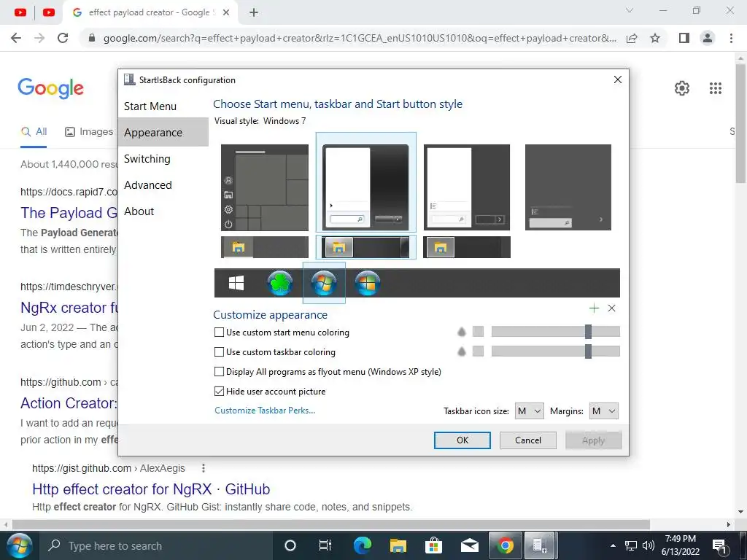747x560 pixels.
Task: Confirm with the OK button
Action: (x=462, y=440)
